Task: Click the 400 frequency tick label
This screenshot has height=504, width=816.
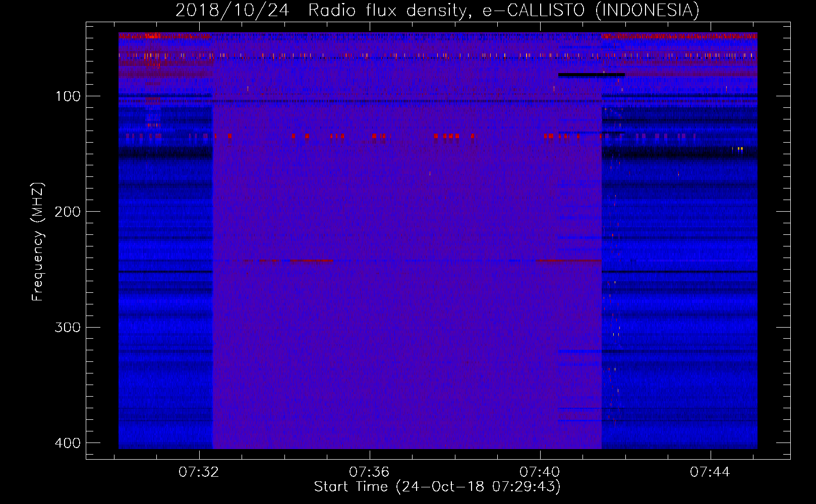Action: pos(68,443)
